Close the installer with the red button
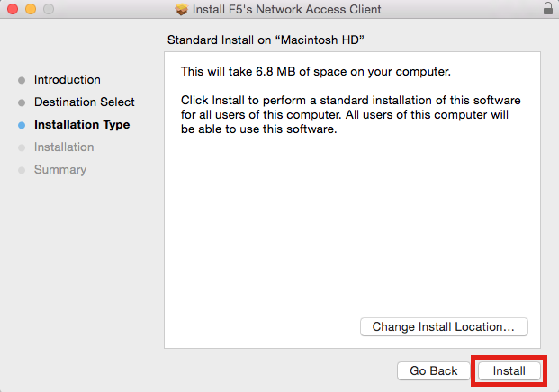This screenshot has width=559, height=392. point(13,9)
